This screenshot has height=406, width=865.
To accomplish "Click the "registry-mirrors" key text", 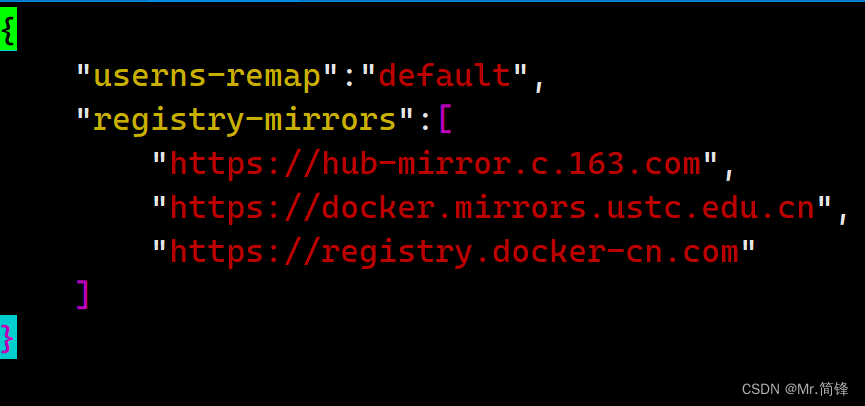I will (x=245, y=121).
